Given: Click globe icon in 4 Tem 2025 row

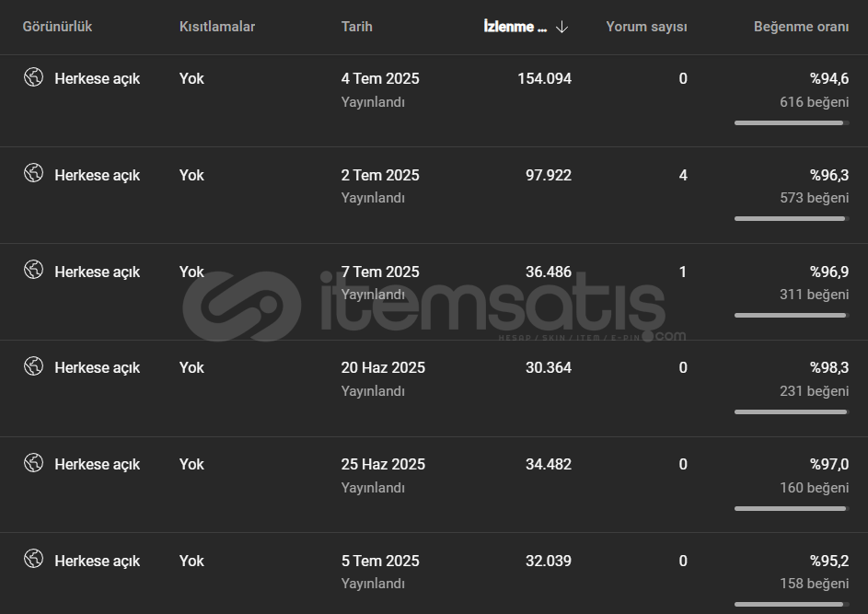Looking at the screenshot, I should (x=34, y=77).
